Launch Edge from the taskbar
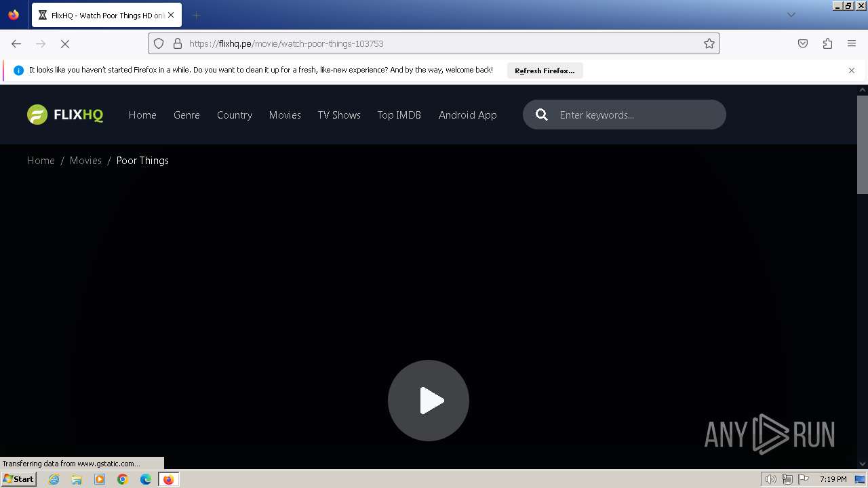Image resolution: width=868 pixels, height=488 pixels. point(146,479)
